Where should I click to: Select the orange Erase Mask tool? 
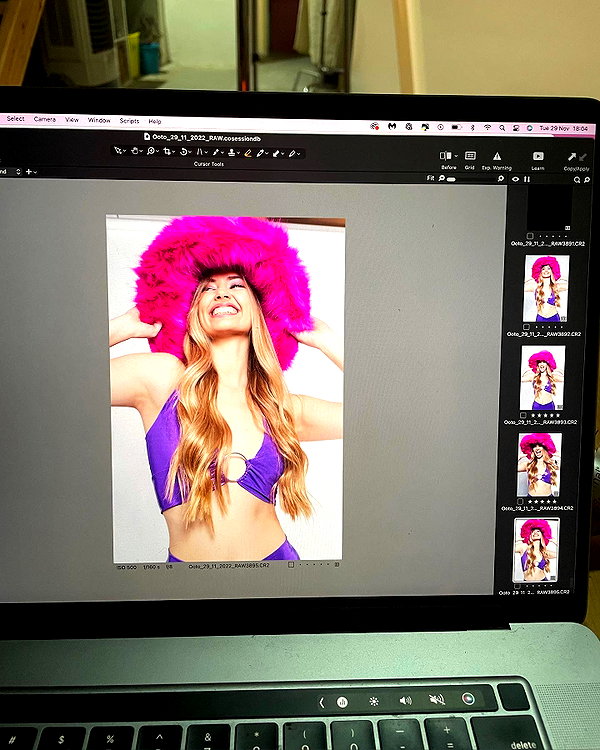tap(247, 153)
